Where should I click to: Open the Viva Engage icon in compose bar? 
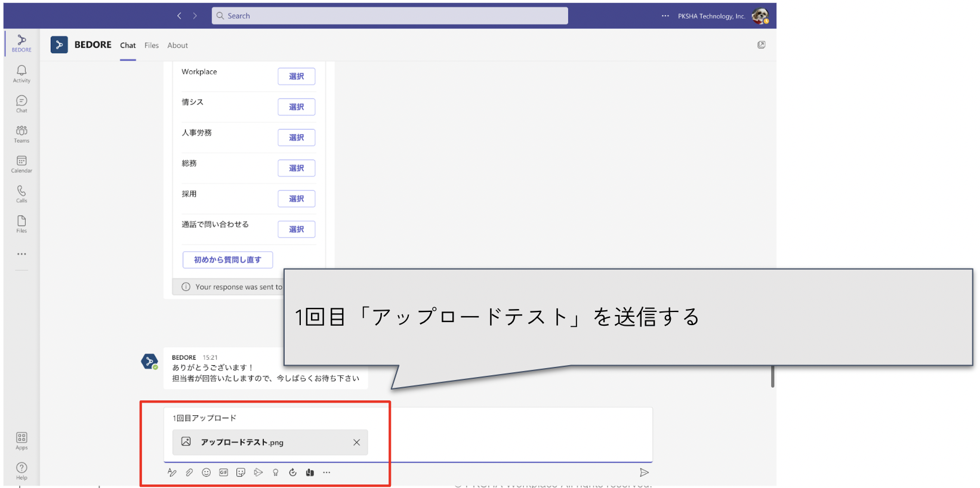[310, 472]
